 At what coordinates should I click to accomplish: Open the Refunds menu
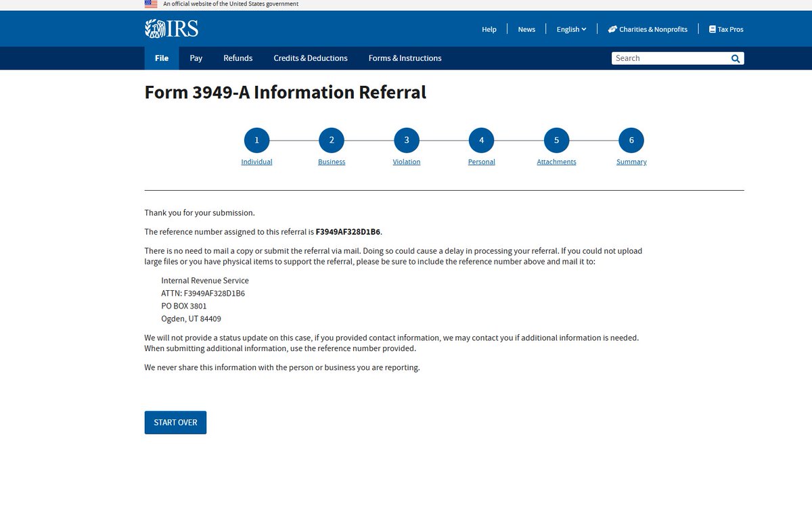(238, 58)
